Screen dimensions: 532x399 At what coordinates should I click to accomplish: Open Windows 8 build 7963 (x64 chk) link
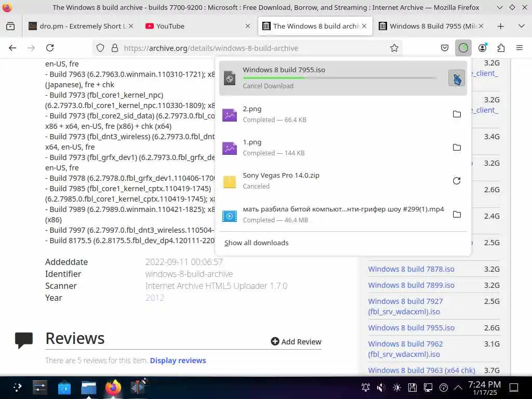click(422, 370)
